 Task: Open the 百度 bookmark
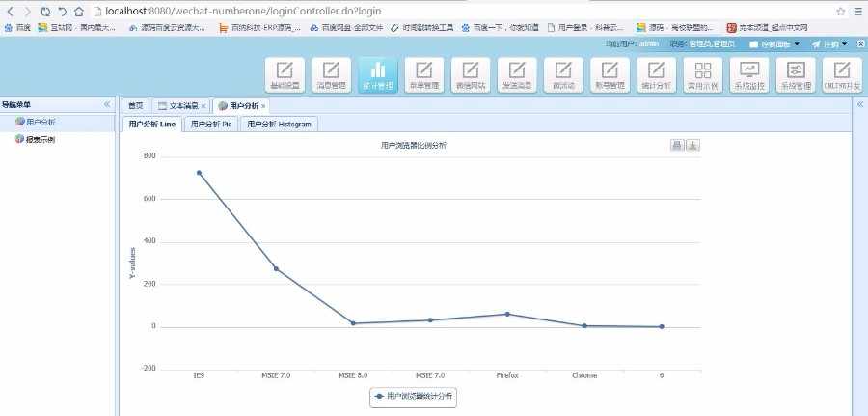17,28
